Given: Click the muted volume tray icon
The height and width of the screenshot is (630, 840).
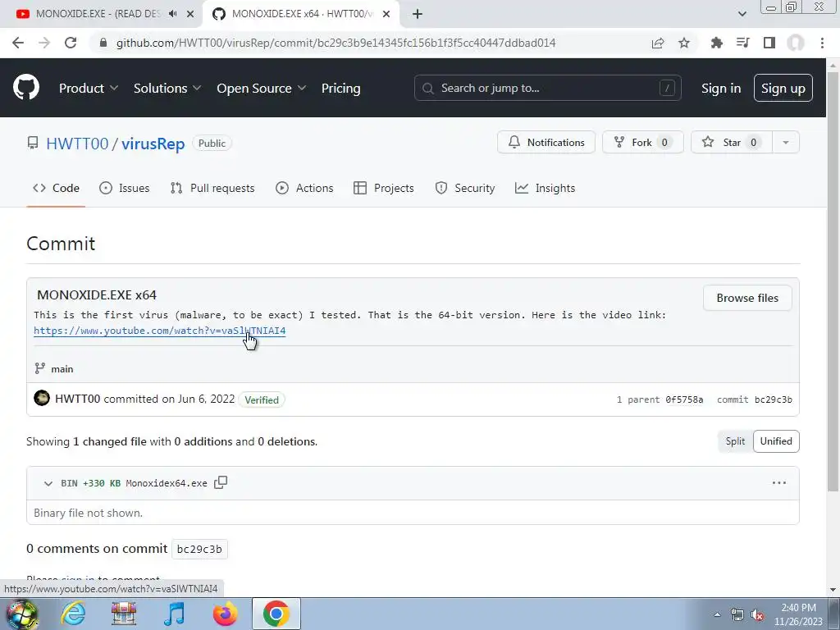Looking at the screenshot, I should (x=757, y=615).
